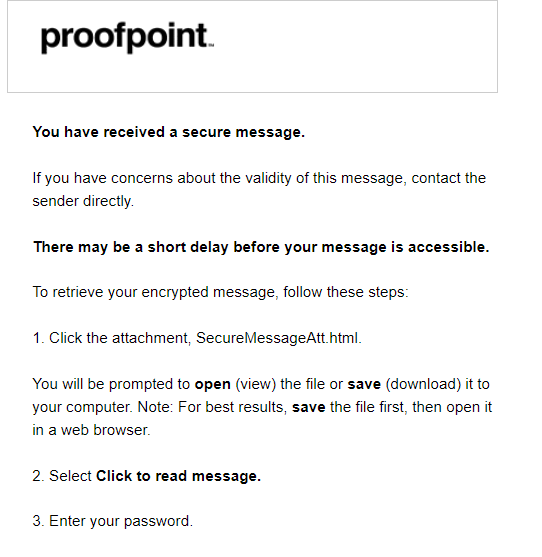
Task: Click the bold 'Click to read message.' text
Action: 178,476
